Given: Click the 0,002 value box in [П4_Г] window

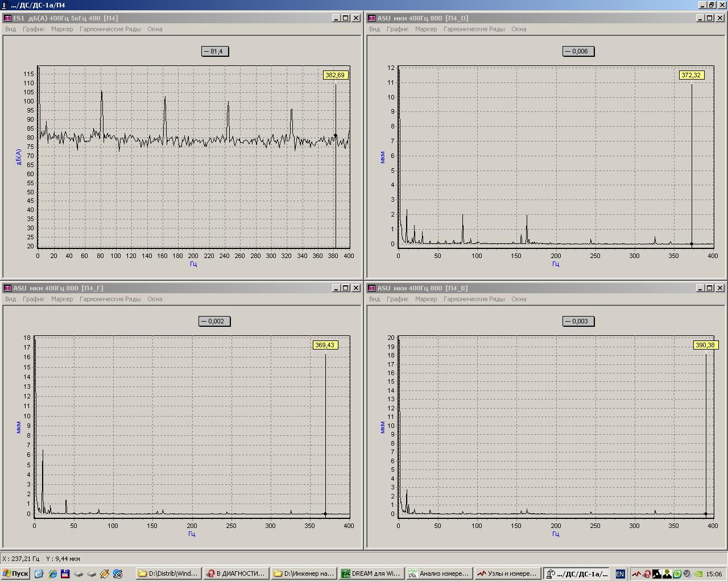Looking at the screenshot, I should [x=214, y=321].
